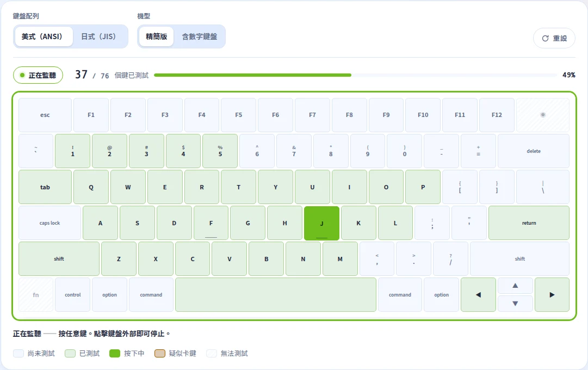Click the 已測試 legend color swatch

pos(70,353)
